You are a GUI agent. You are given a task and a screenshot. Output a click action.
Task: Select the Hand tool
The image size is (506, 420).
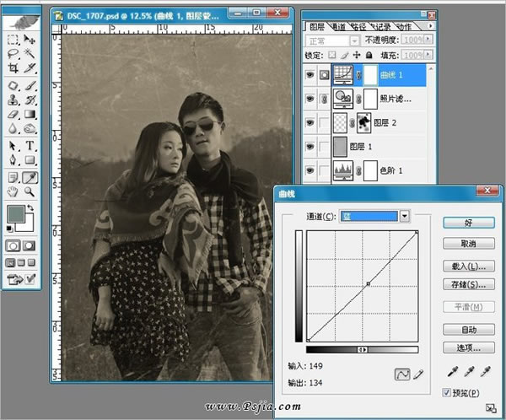13,191
